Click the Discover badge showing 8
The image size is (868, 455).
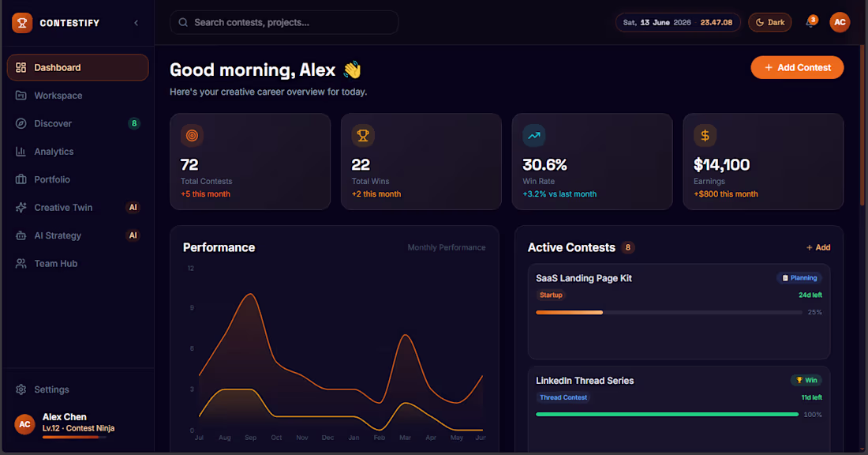[134, 123]
